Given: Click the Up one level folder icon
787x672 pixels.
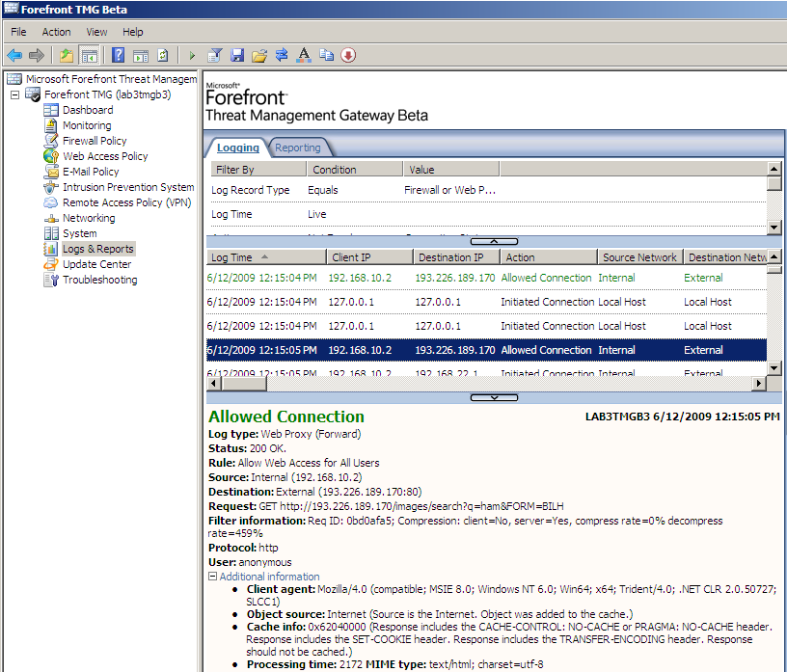Looking at the screenshot, I should tap(67, 55).
